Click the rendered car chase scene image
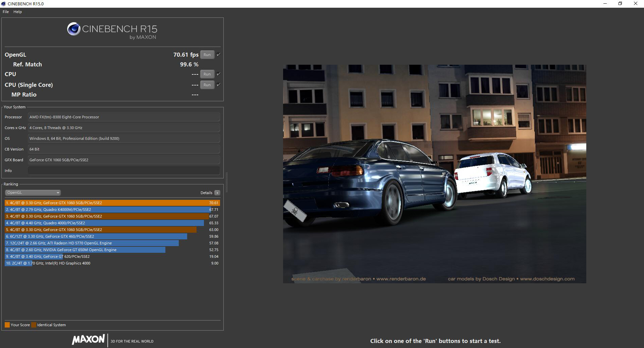Screen dimensions: 644x348 click(x=434, y=174)
